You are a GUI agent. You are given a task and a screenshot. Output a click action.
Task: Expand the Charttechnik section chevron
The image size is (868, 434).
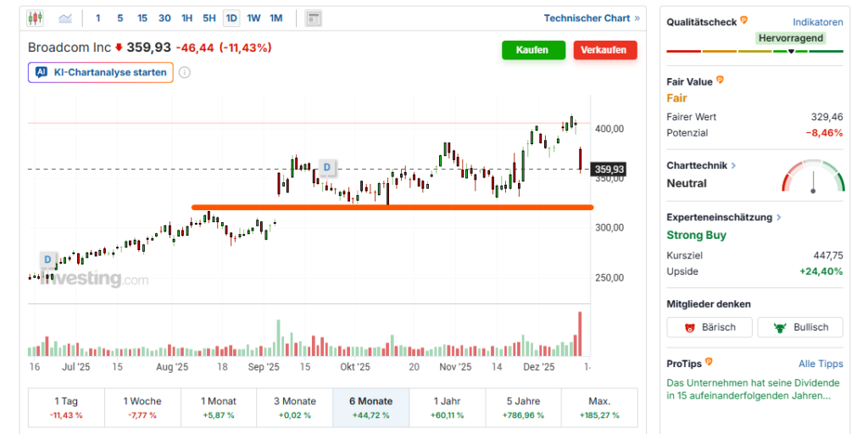[x=733, y=166]
